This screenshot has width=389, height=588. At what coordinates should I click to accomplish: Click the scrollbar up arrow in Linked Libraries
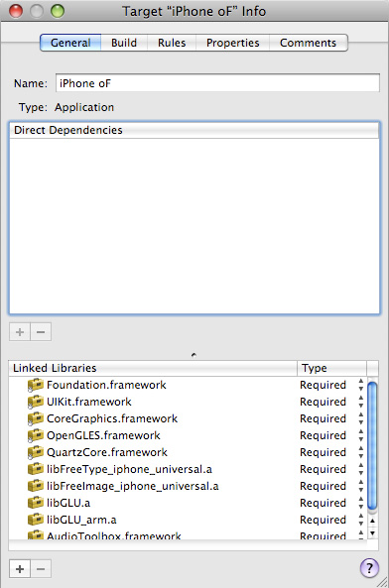[372, 521]
